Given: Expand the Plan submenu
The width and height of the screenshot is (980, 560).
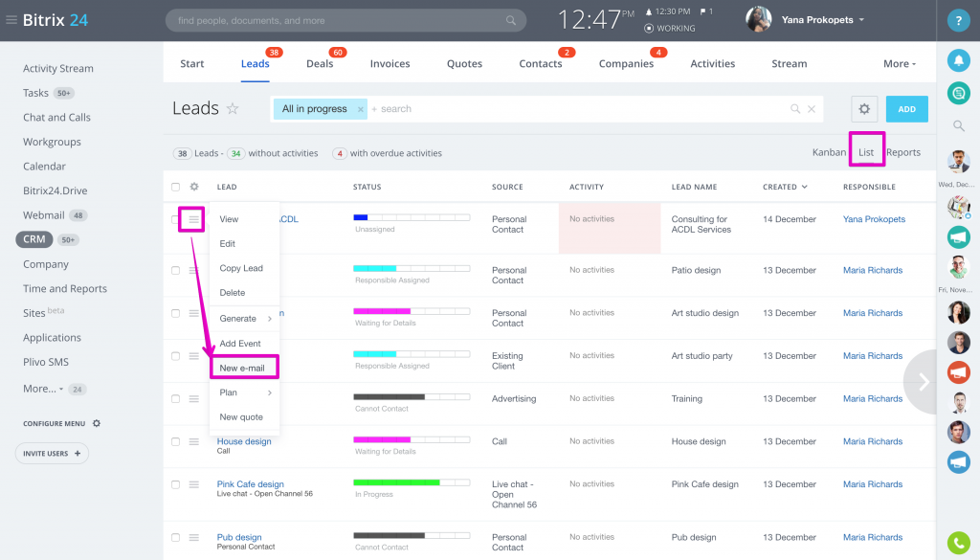Looking at the screenshot, I should tap(244, 392).
